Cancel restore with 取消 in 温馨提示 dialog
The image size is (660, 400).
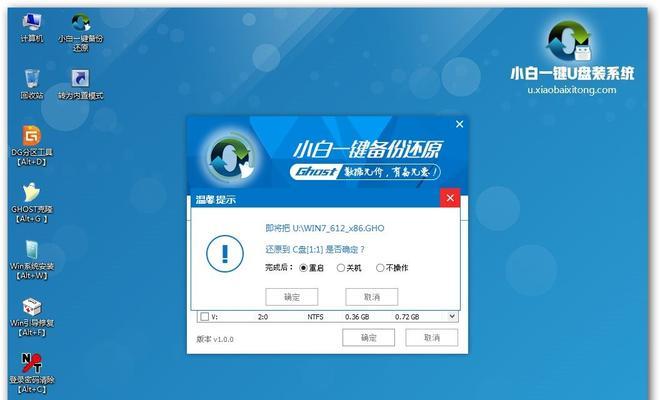pos(372,297)
